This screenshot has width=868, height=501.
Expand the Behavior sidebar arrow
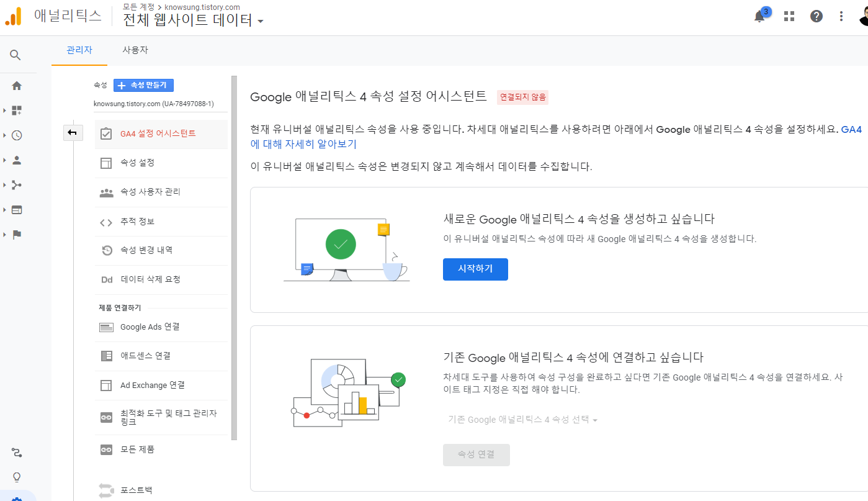click(x=4, y=210)
